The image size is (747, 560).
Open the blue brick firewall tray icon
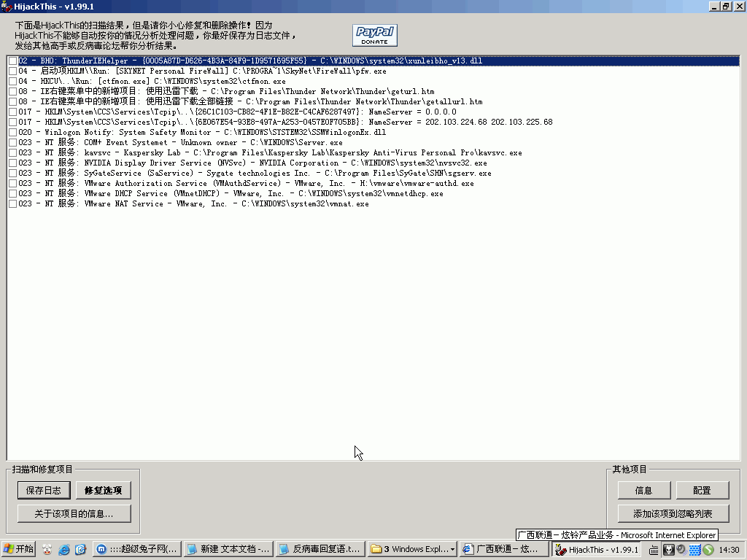(x=694, y=550)
